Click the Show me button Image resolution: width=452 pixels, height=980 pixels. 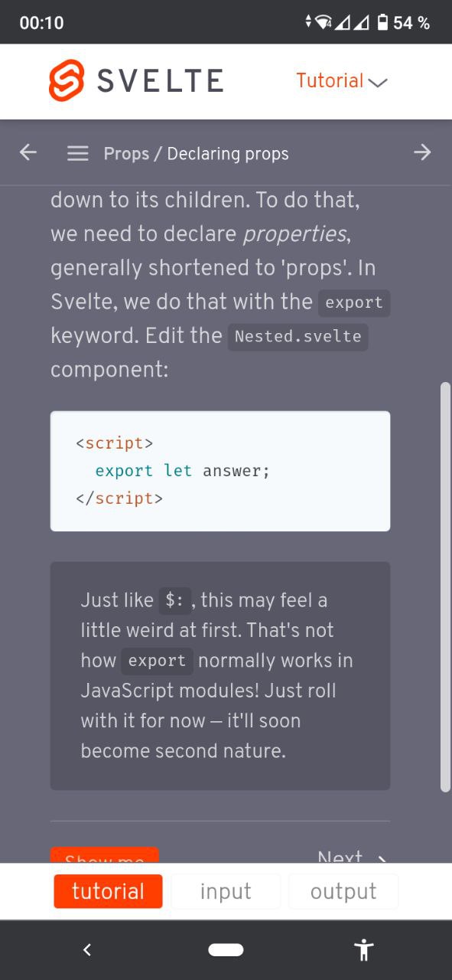point(104,856)
